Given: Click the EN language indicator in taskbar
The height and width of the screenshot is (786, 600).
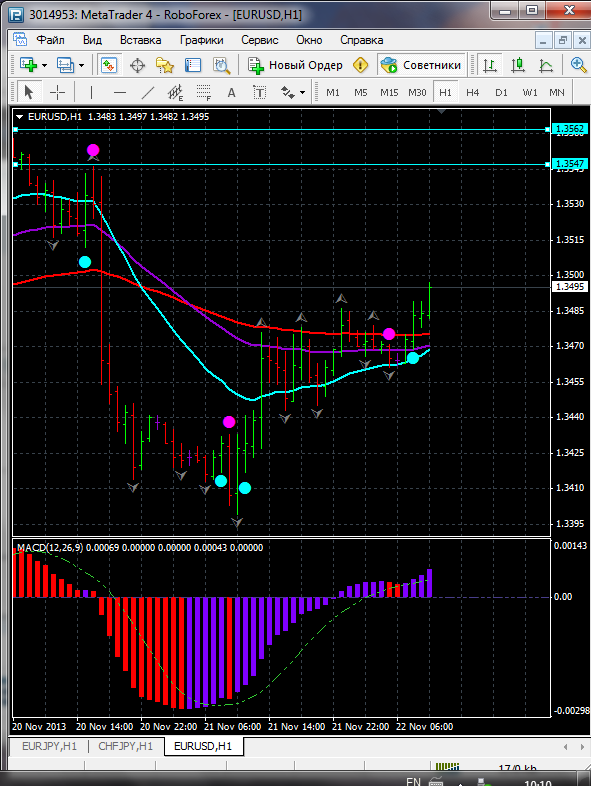Looking at the screenshot, I should tap(414, 781).
